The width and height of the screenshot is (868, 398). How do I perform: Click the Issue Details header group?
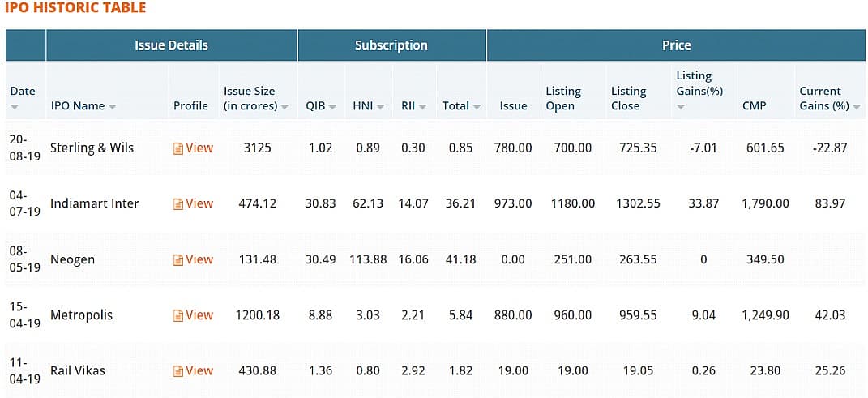pyautogui.click(x=171, y=45)
